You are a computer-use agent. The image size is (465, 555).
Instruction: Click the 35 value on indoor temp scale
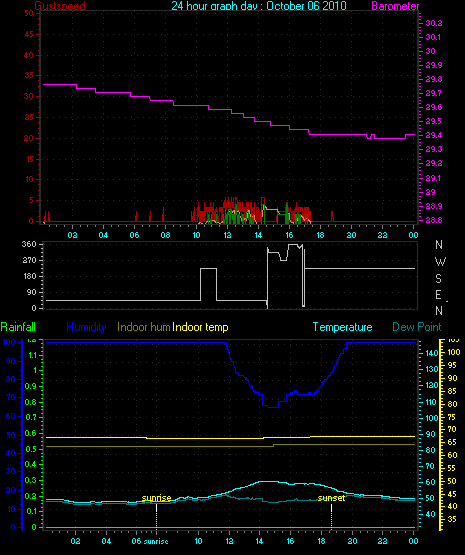452,519
